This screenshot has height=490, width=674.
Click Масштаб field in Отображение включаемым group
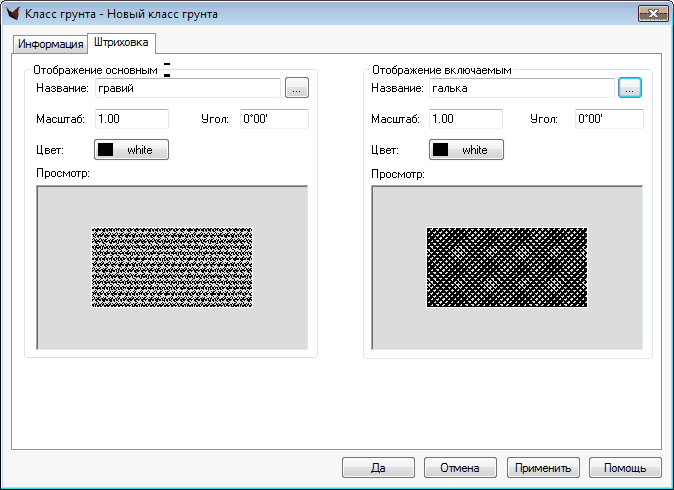(x=468, y=119)
